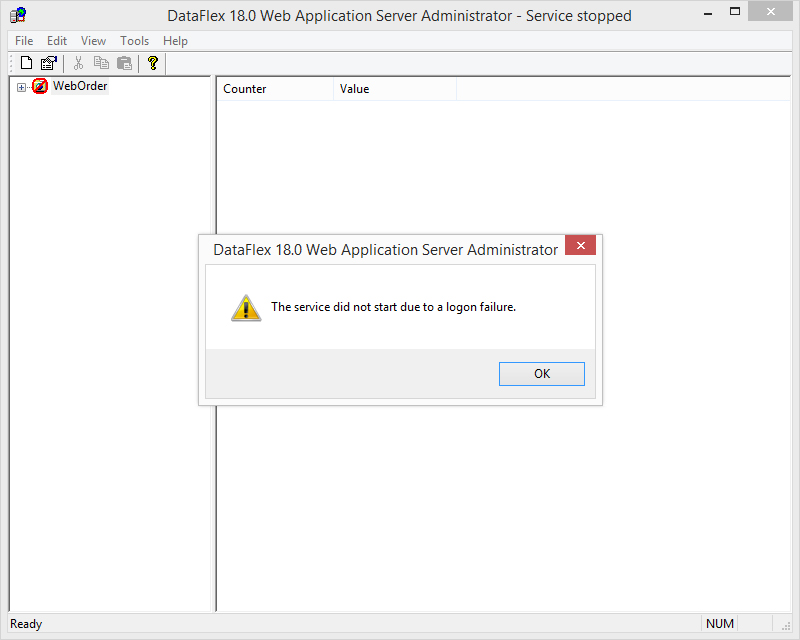Click the Value column header
Viewport: 800px width, 640px height.
[395, 89]
